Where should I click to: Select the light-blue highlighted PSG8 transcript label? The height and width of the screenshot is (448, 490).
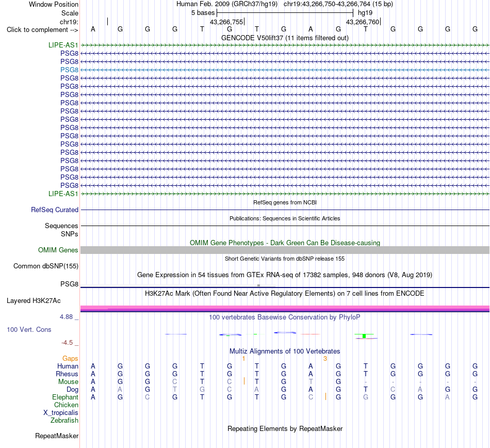[70, 70]
